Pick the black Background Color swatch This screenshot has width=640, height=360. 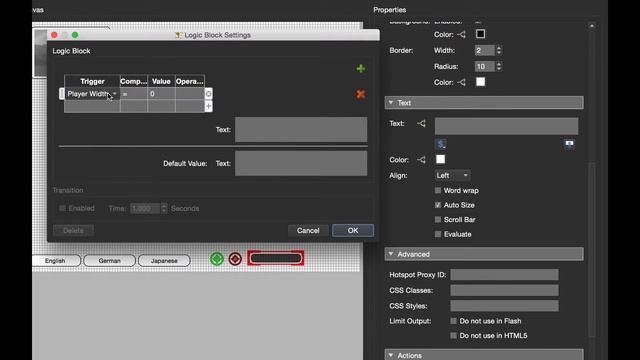coord(480,34)
